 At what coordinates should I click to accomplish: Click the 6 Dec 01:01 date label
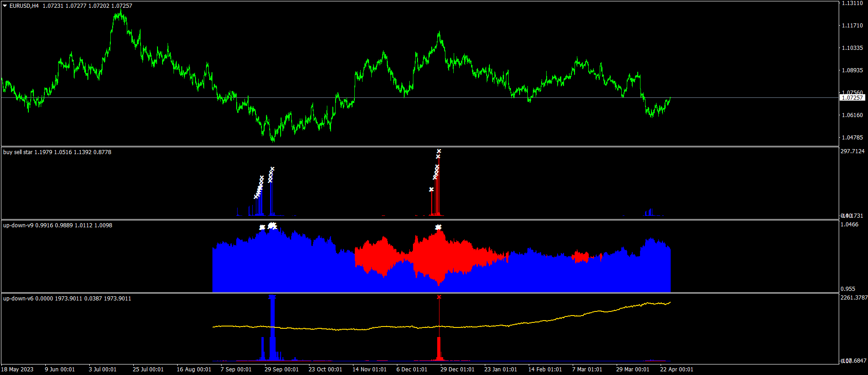click(412, 370)
